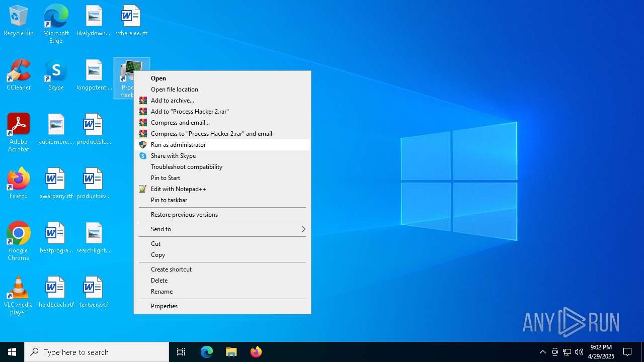Open the notification center icon
This screenshot has height=362, width=644.
pyautogui.click(x=627, y=352)
